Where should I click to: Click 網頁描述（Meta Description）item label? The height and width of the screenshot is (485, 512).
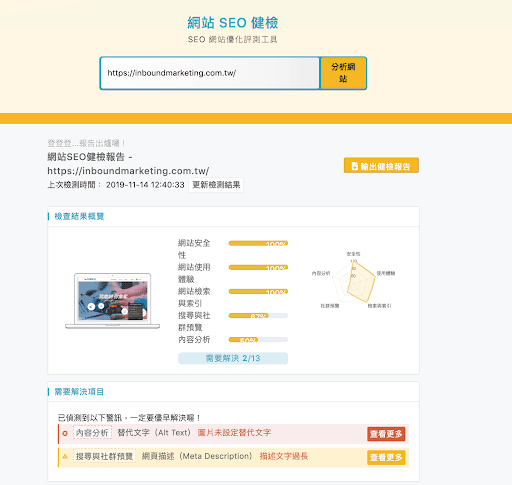point(197,456)
